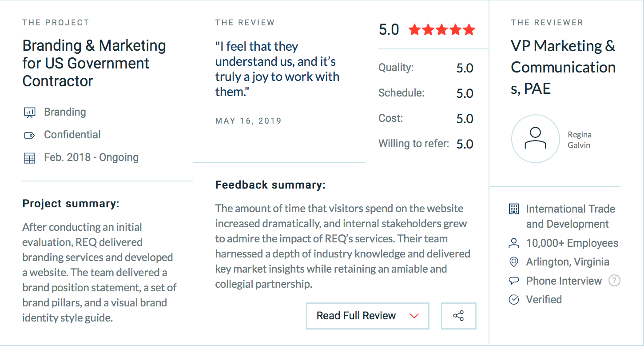The width and height of the screenshot is (644, 346).
Task: Click the Verified checkmark icon
Action: pos(513,300)
